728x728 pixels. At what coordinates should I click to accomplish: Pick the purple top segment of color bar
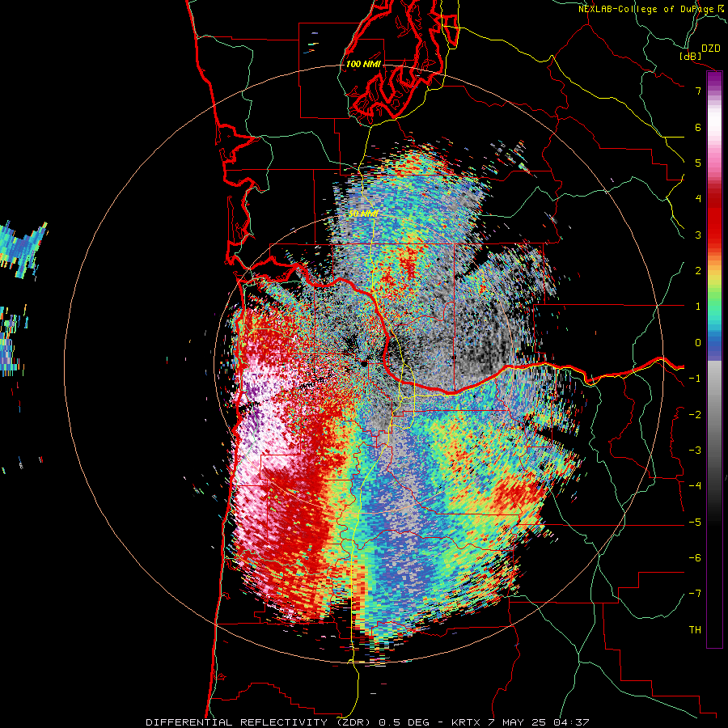click(x=714, y=79)
